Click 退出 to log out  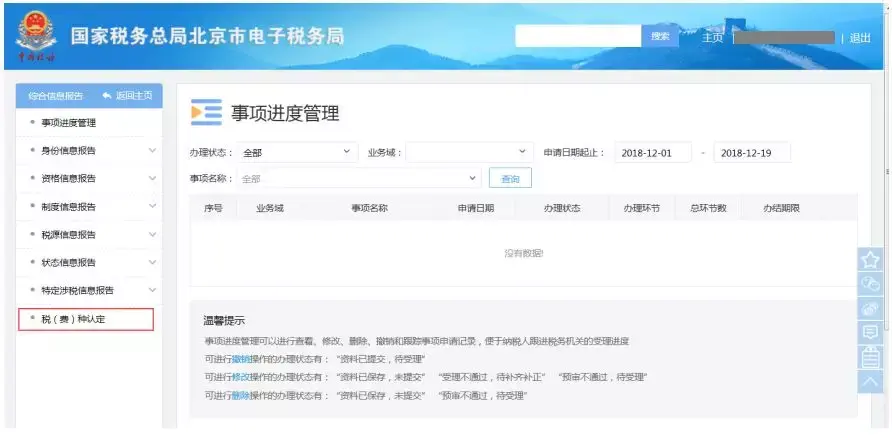860,38
